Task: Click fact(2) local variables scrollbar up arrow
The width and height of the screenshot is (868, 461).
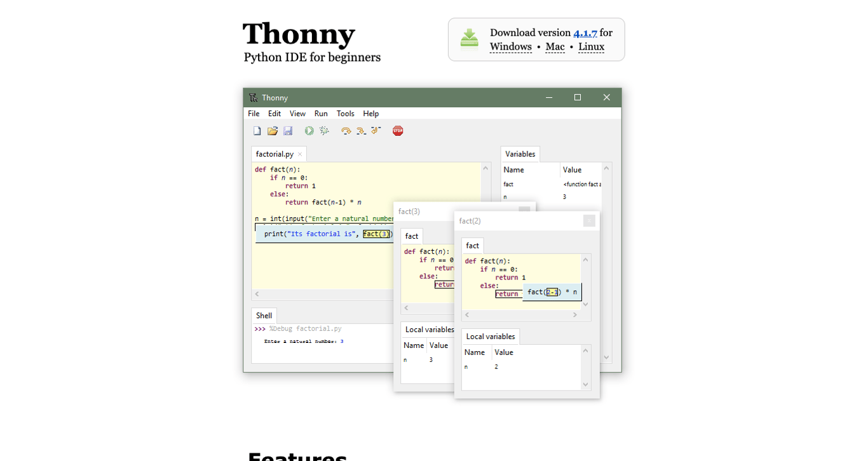Action: pyautogui.click(x=586, y=351)
